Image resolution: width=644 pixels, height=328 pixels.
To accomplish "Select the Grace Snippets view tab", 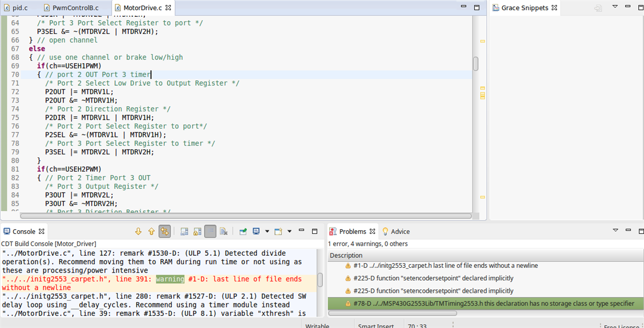I will pos(525,8).
